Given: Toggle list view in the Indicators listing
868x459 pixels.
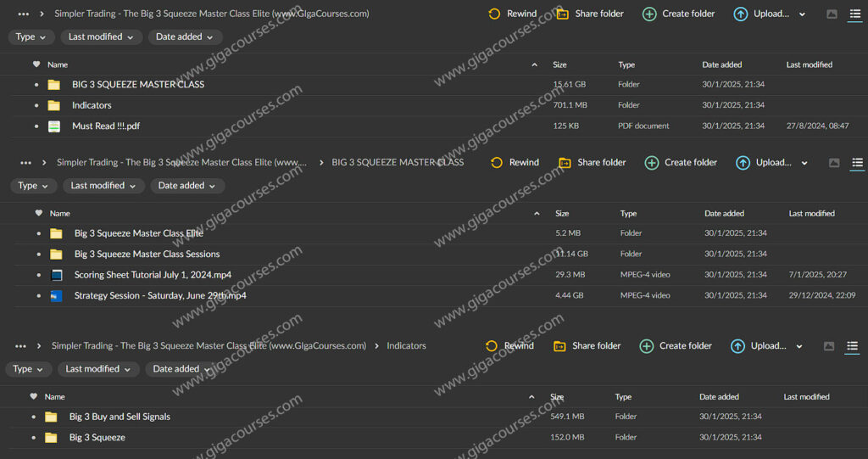Looking at the screenshot, I should (853, 346).
